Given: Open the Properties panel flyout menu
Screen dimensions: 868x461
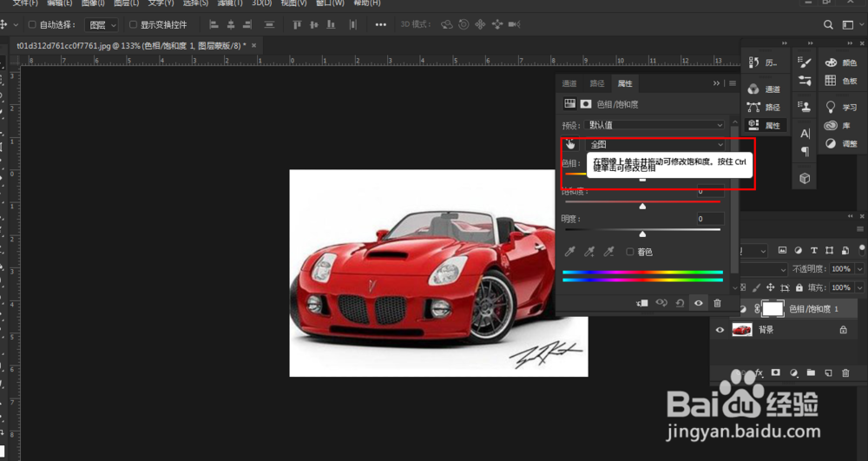Looking at the screenshot, I should (x=733, y=83).
